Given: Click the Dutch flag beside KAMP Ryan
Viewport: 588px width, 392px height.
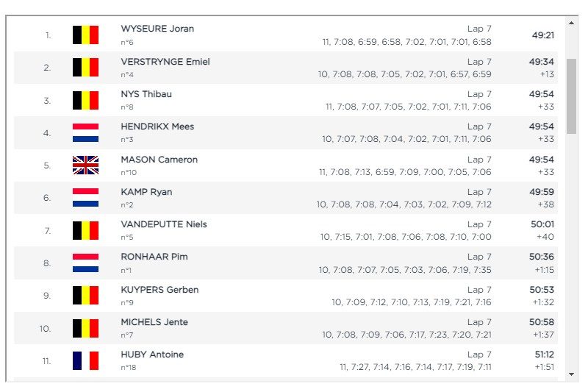Looking at the screenshot, I should (x=85, y=198).
